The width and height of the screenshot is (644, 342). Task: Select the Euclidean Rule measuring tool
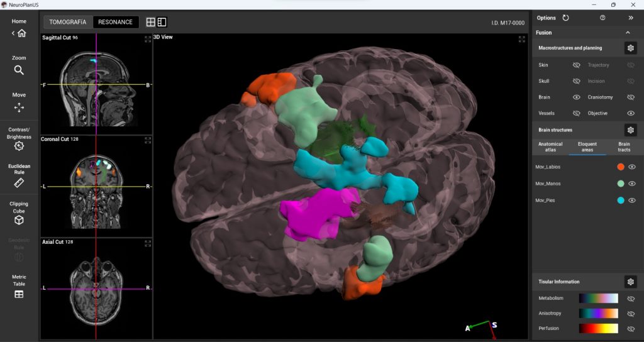[x=19, y=183]
